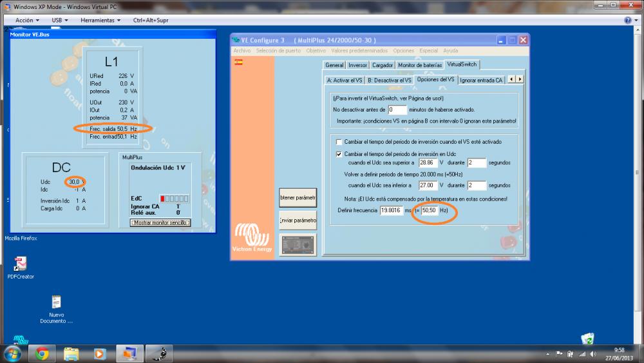Switch to Monitor de baterías tab
The height and width of the screenshot is (363, 644).
pyautogui.click(x=420, y=65)
